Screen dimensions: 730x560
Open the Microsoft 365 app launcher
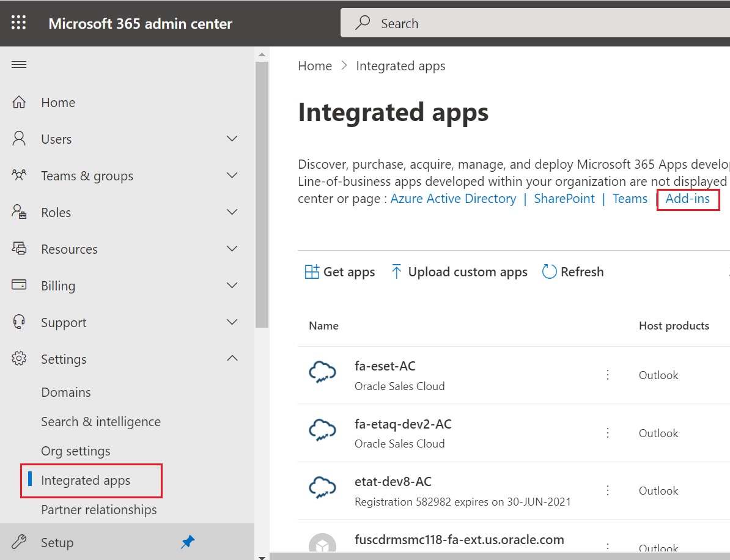click(18, 23)
